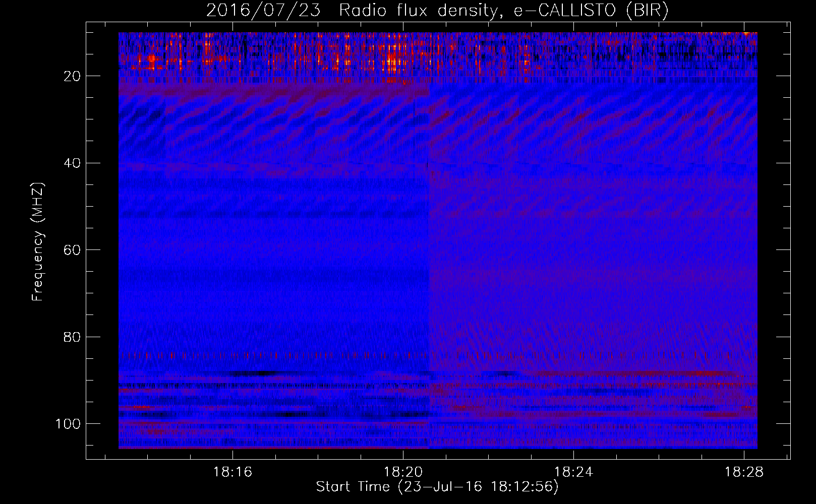The image size is (816, 504).
Task: Click the 60 frequency tick label
Action: pos(72,250)
